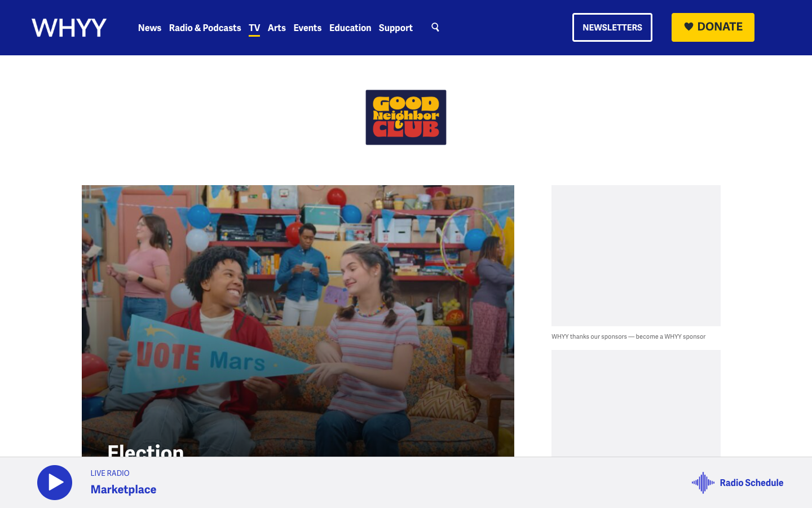Viewport: 812px width, 508px height.
Task: Click the LIVE RADIO label
Action: 110,473
